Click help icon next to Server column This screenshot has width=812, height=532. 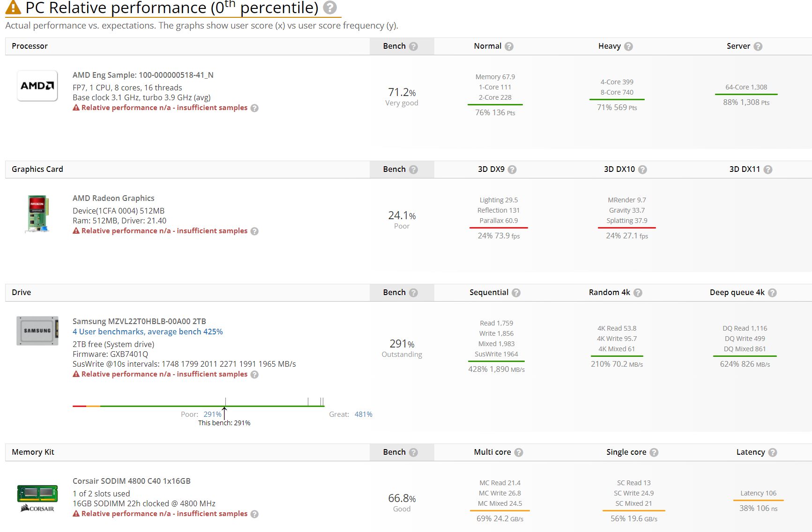pyautogui.click(x=758, y=46)
